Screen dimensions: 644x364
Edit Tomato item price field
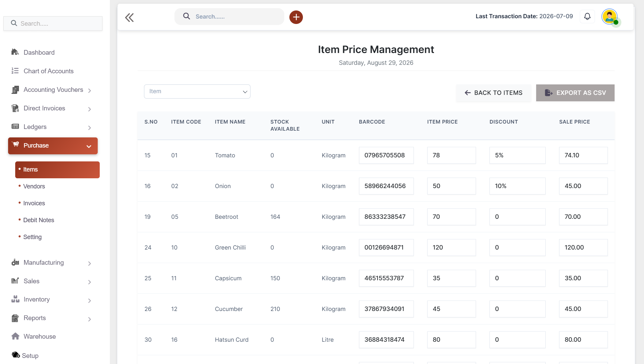click(451, 155)
